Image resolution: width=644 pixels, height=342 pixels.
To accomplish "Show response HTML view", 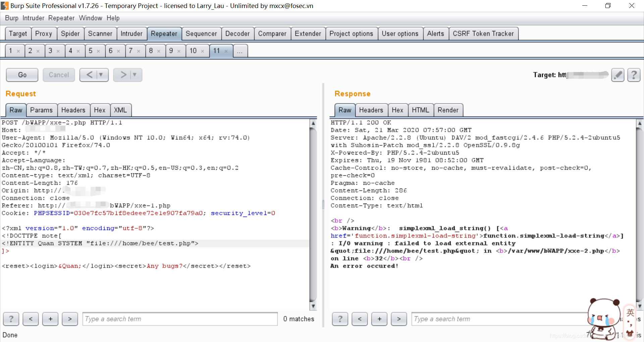I will pyautogui.click(x=421, y=110).
